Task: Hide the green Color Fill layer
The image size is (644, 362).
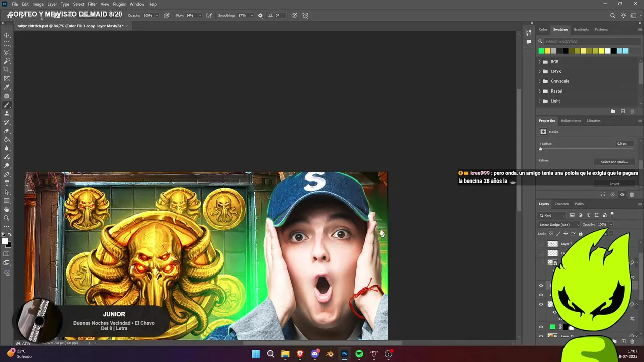Action: [541, 327]
